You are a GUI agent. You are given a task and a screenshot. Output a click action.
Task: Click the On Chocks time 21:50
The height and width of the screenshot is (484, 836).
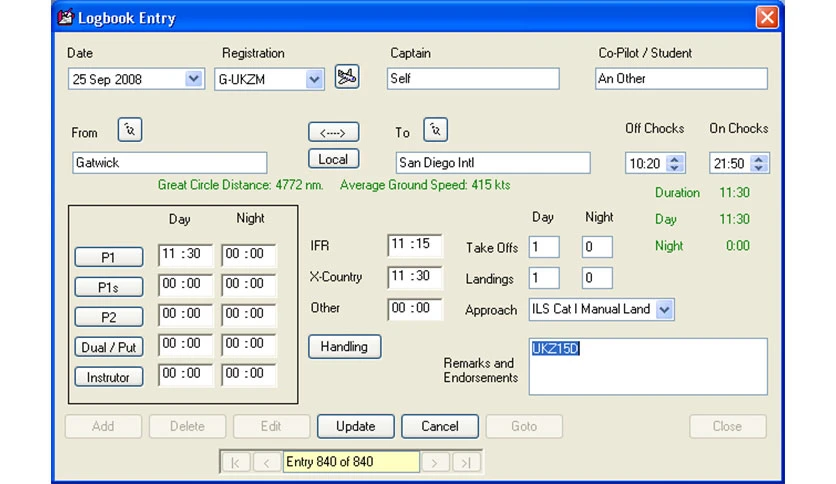729,163
